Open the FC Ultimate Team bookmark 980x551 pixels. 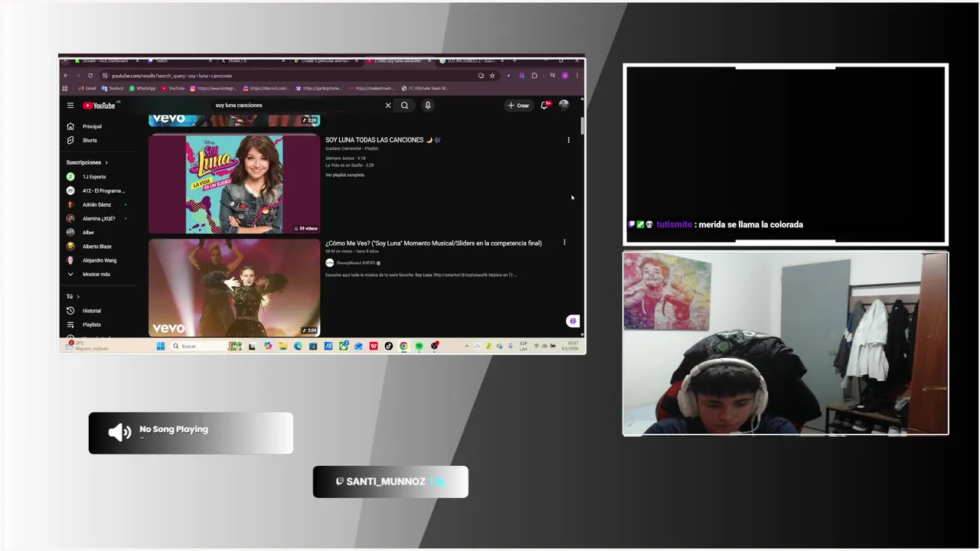click(x=424, y=88)
